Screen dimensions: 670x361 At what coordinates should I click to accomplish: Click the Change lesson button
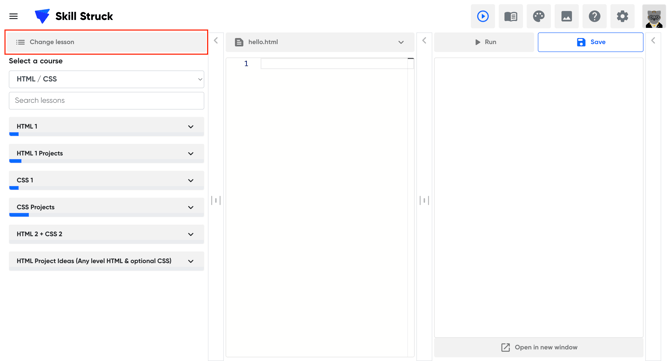(106, 42)
